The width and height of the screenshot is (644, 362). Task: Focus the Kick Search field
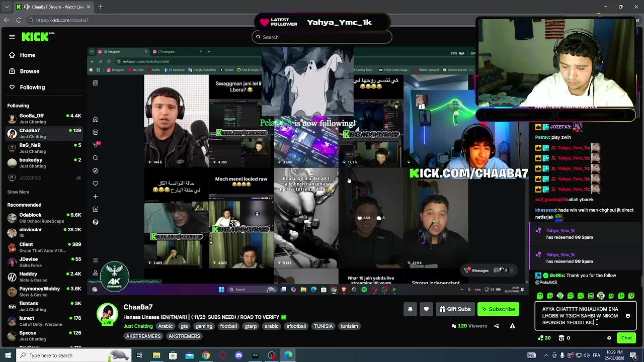[x=322, y=37]
